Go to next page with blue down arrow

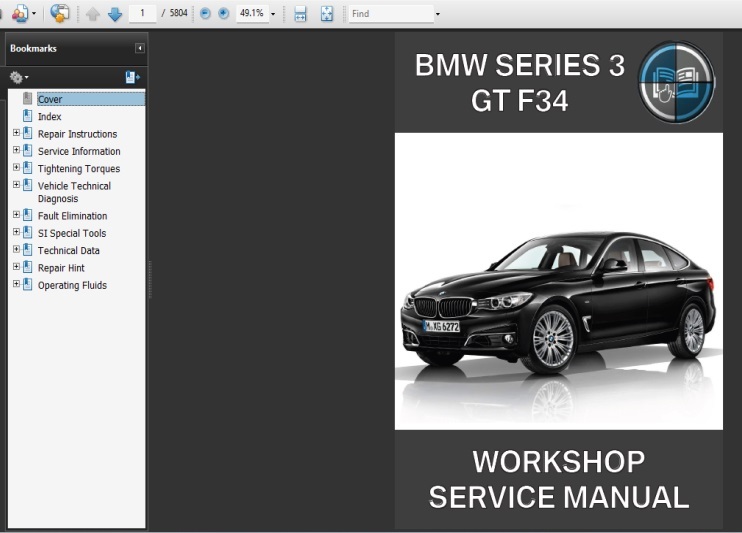pos(115,14)
